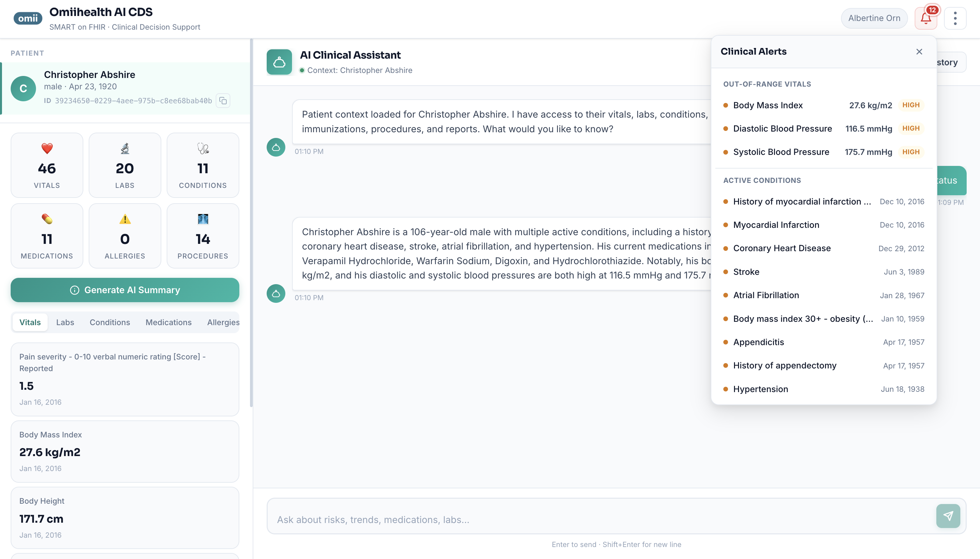Click the Body Mass Index alert row
The height and width of the screenshot is (559, 980).
click(x=824, y=105)
